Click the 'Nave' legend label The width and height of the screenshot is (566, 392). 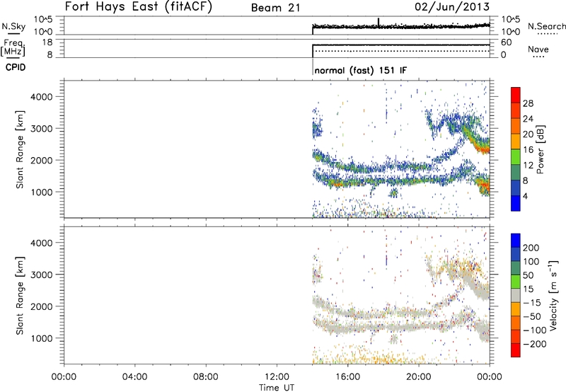[538, 50]
